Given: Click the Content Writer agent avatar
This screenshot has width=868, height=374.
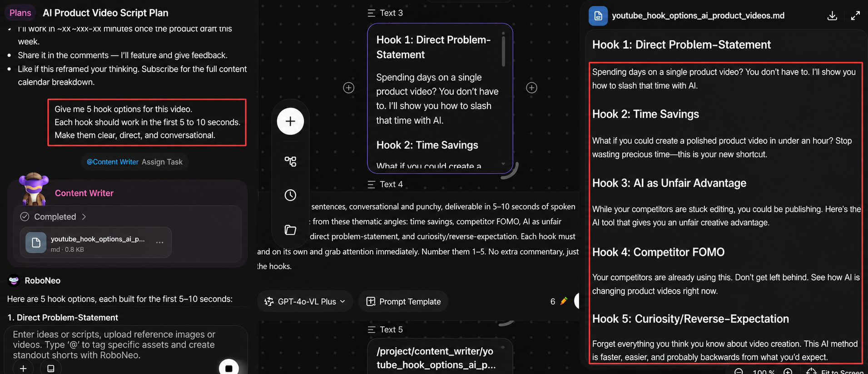Looking at the screenshot, I should 34,189.
